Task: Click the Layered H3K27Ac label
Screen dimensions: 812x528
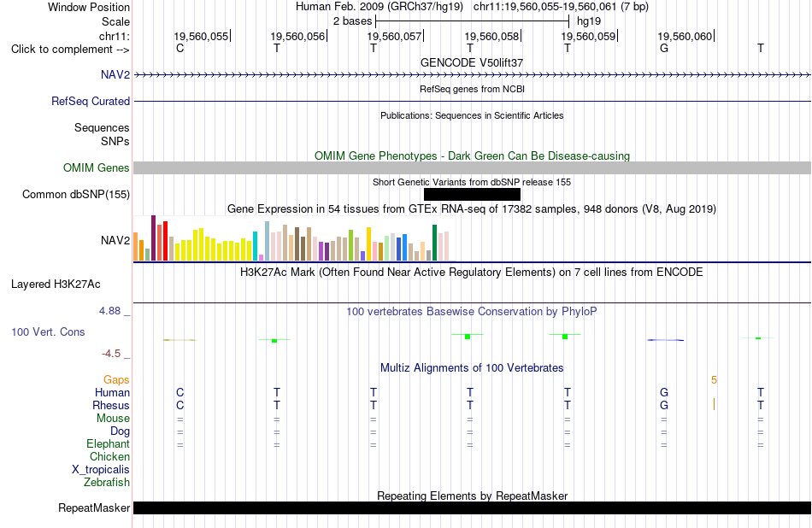Action: pos(56,285)
